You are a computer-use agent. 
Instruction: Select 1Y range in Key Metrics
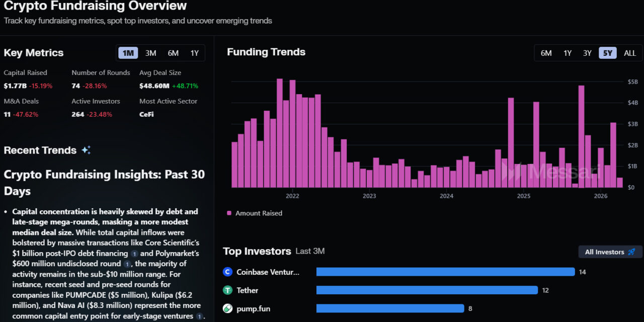[x=195, y=52]
